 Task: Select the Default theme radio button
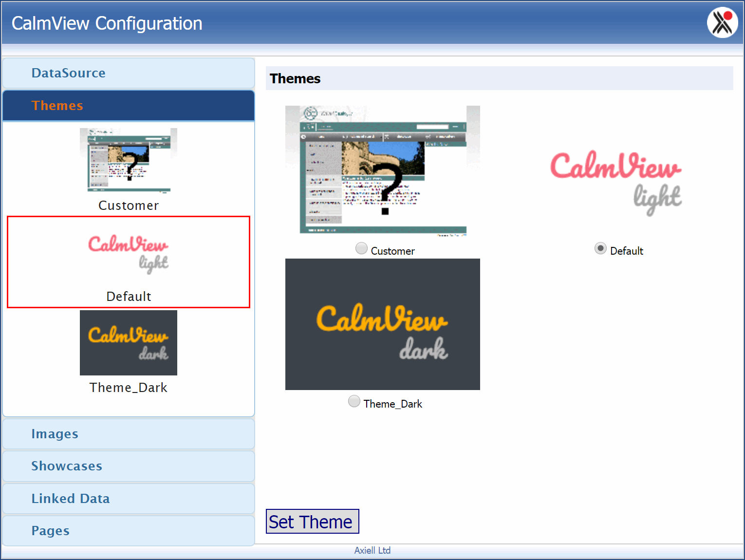(600, 248)
